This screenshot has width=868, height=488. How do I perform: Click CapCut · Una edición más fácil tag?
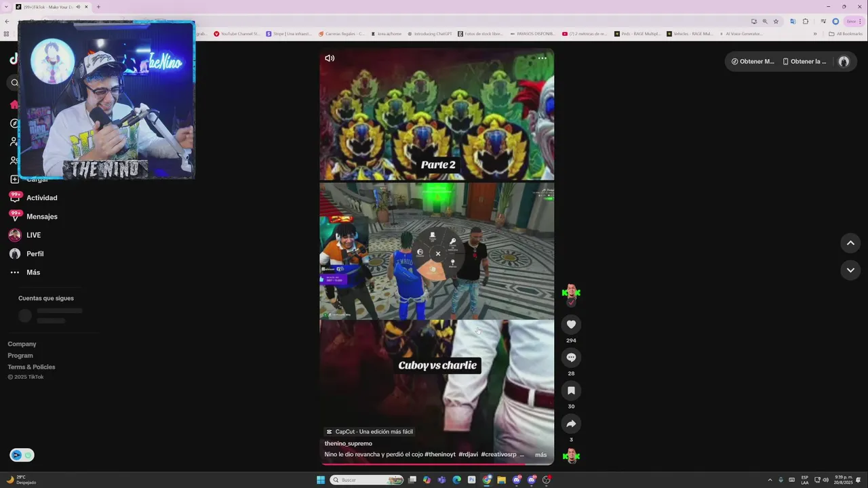[x=369, y=432]
